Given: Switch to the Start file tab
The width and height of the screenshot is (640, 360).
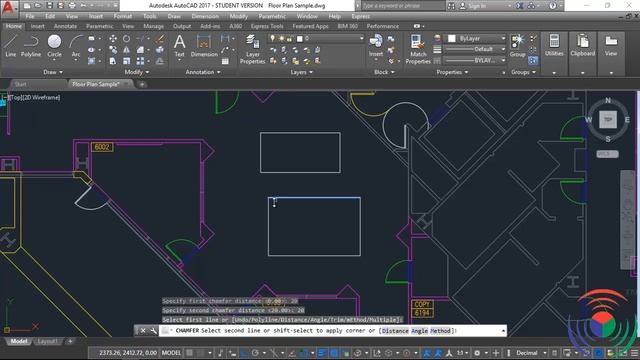Looking at the screenshot, I should [x=20, y=84].
